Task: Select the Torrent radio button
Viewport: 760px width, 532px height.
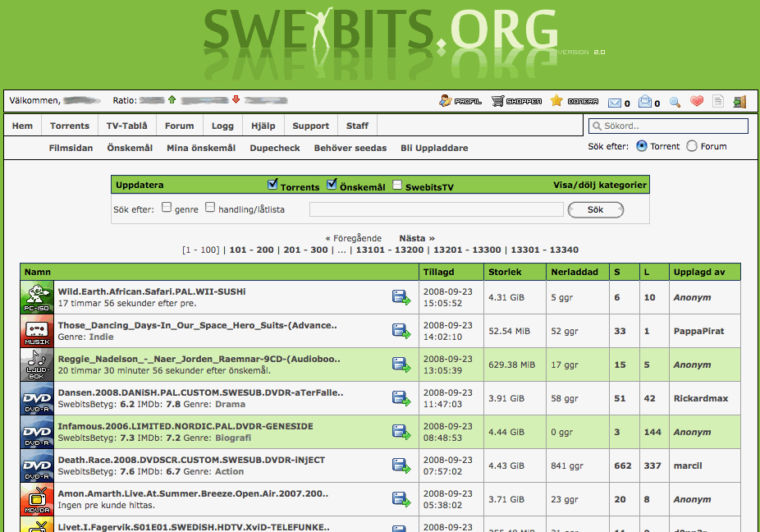Action: (x=641, y=146)
